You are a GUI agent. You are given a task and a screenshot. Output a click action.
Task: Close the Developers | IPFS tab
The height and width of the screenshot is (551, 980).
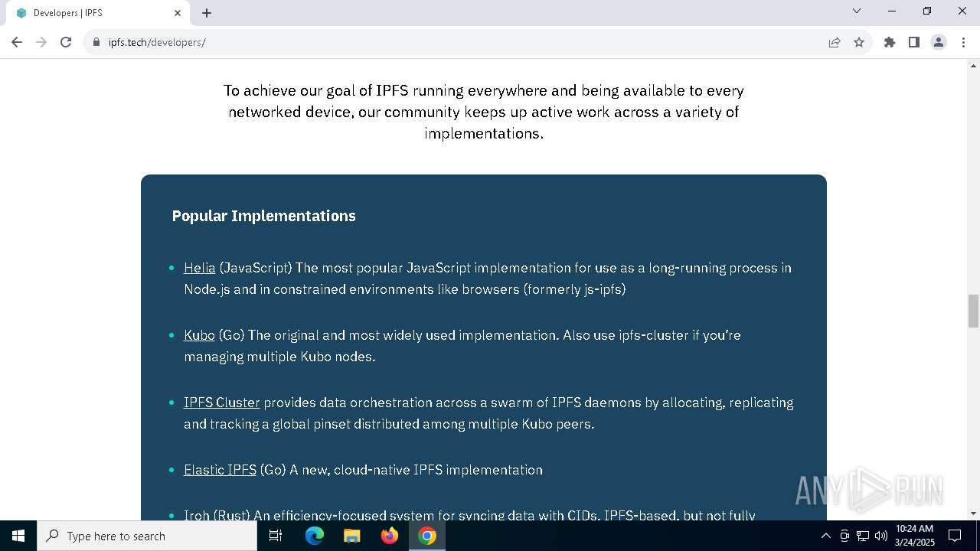click(178, 13)
